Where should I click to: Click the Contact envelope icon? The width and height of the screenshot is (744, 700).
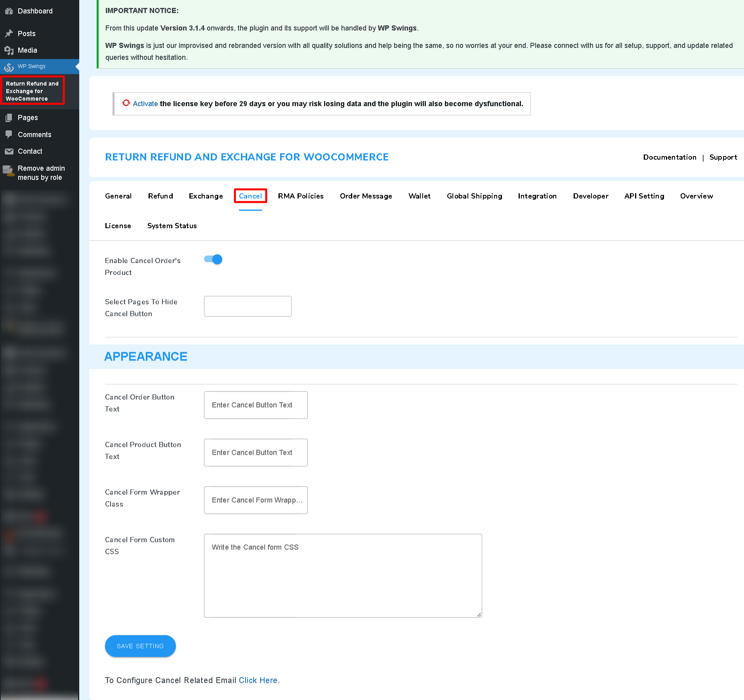pos(9,151)
